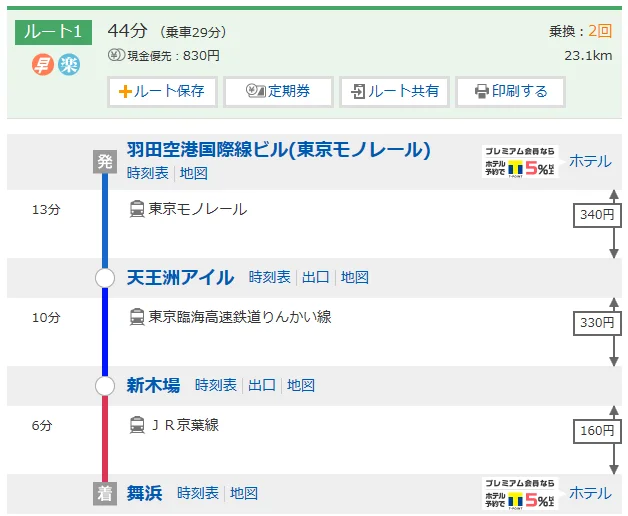Screen dimensions: 628x516
Task: Select the ルート1 label
Action: click(53, 32)
